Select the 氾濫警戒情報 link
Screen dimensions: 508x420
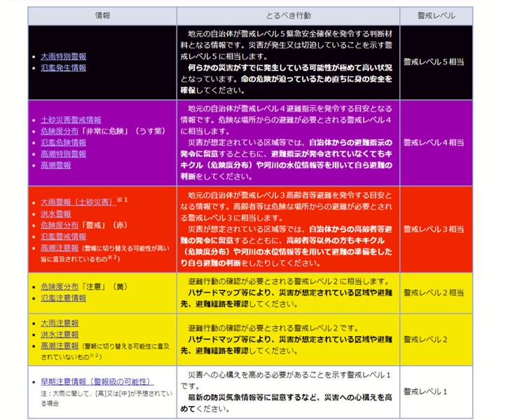click(x=63, y=237)
